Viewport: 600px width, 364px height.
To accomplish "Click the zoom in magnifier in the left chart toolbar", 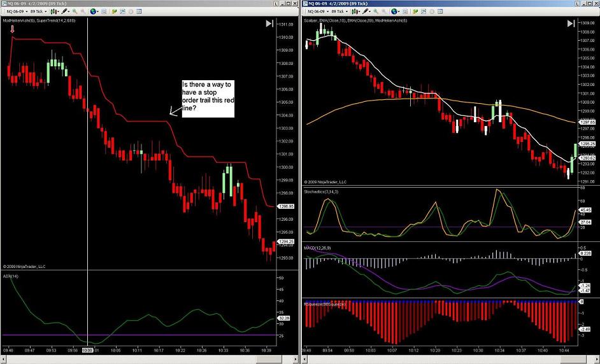I will pos(75,11).
